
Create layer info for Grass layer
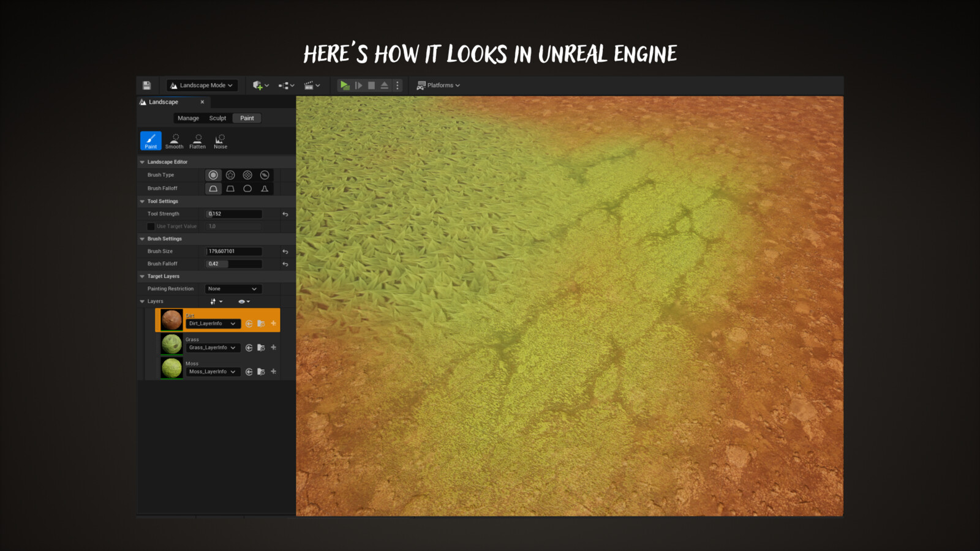coord(273,347)
